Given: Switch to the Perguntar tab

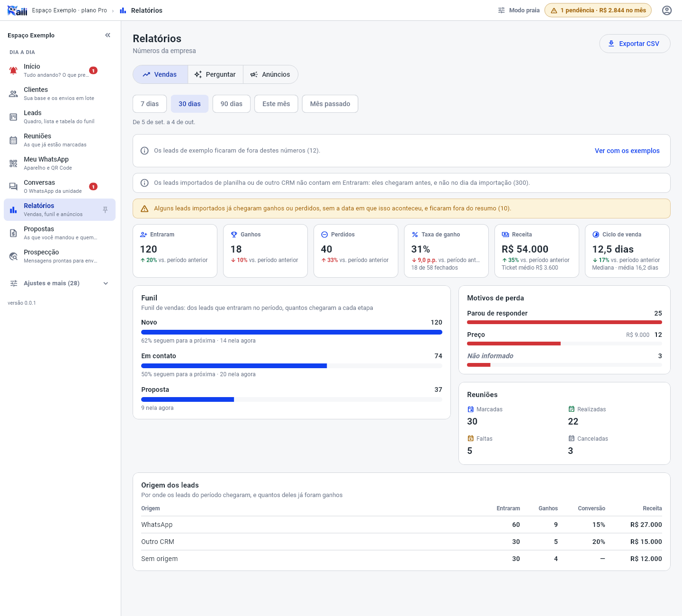Looking at the screenshot, I should pos(215,74).
